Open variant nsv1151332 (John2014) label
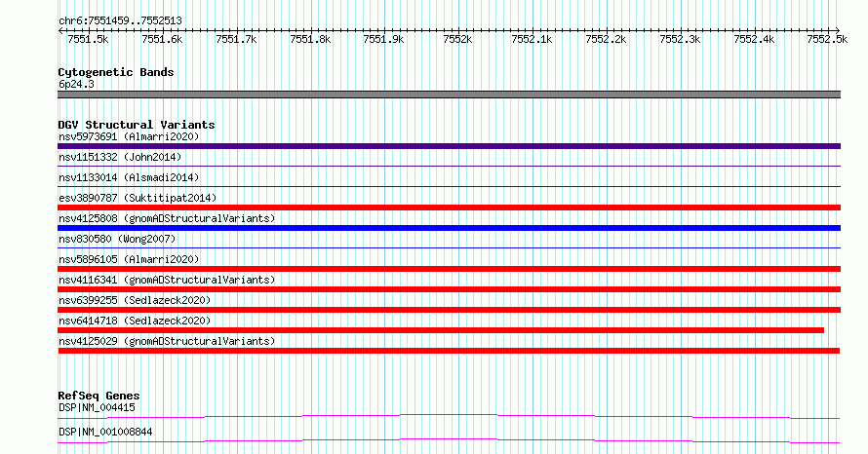The image size is (868, 454). (x=120, y=157)
